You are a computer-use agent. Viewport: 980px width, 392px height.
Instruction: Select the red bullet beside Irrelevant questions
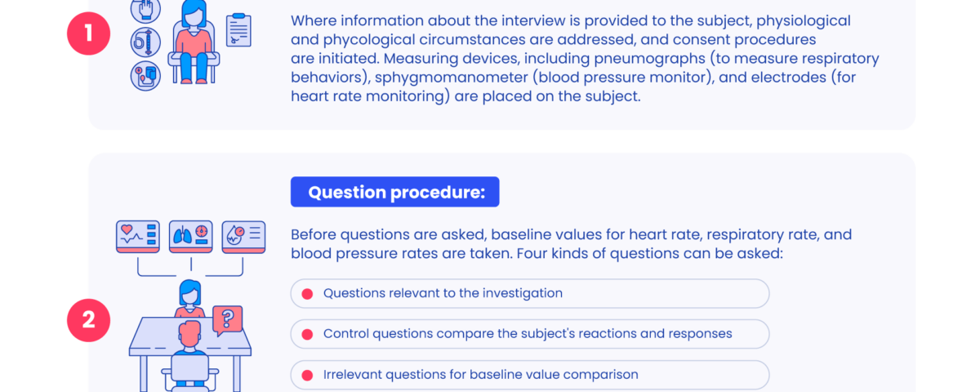tap(307, 375)
